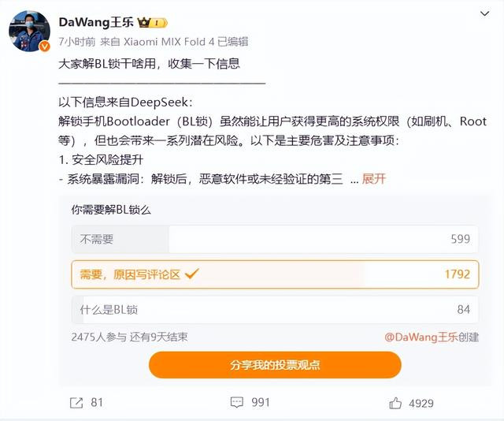Click the 7小时前 timestamp
The width and height of the screenshot is (504, 421).
(x=77, y=42)
